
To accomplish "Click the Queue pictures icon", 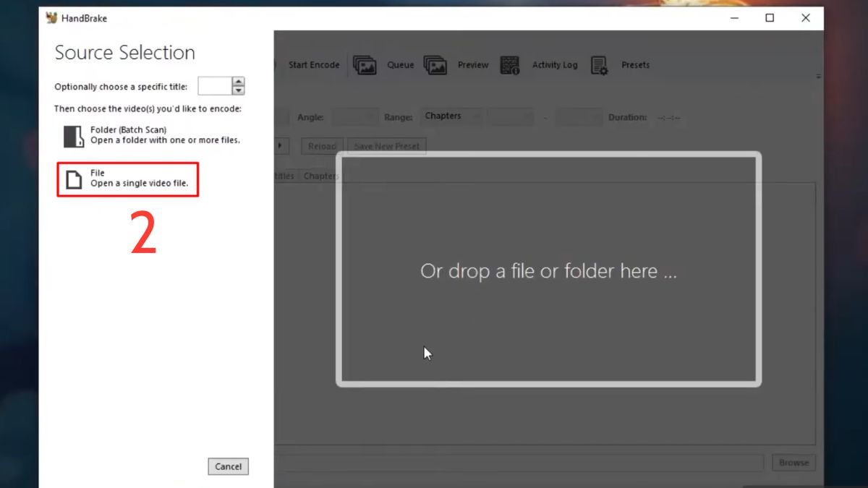I will click(x=365, y=65).
